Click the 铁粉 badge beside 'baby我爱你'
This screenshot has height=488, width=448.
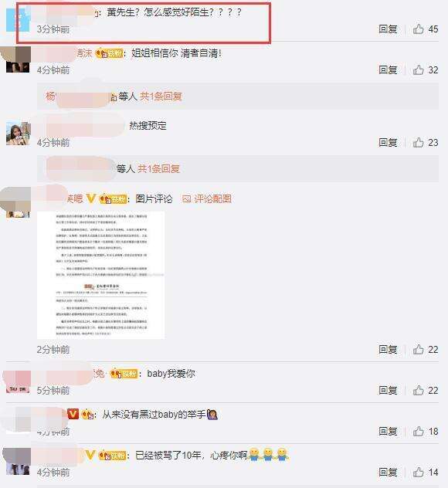(124, 373)
